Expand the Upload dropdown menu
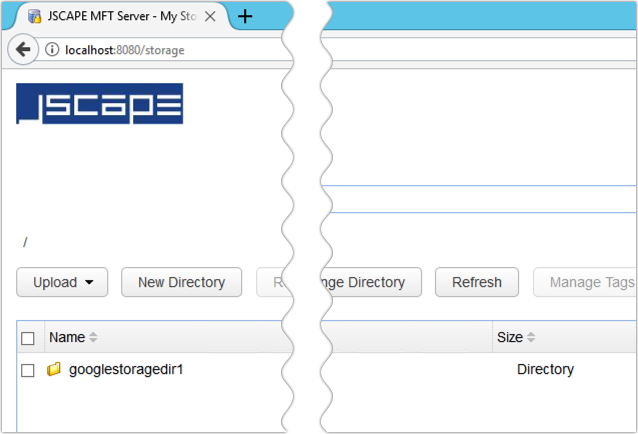This screenshot has height=434, width=638. click(62, 282)
